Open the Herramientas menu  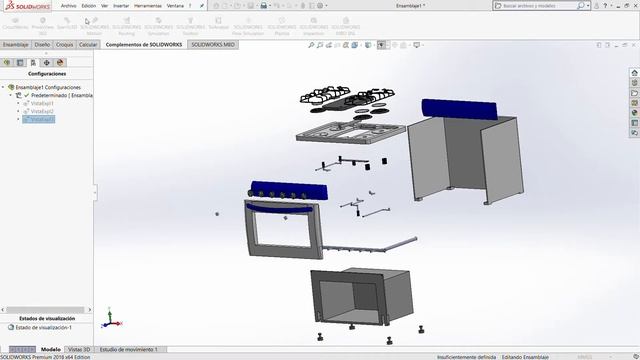148,6
